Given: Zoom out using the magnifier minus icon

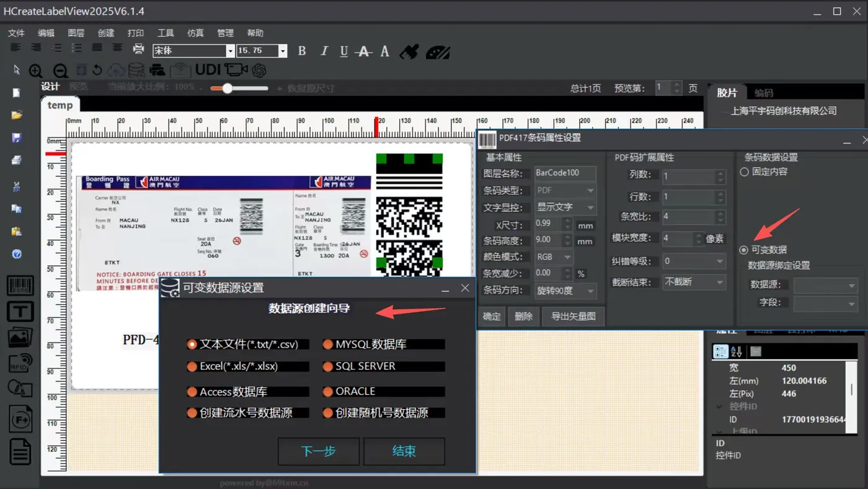Looking at the screenshot, I should pos(60,71).
